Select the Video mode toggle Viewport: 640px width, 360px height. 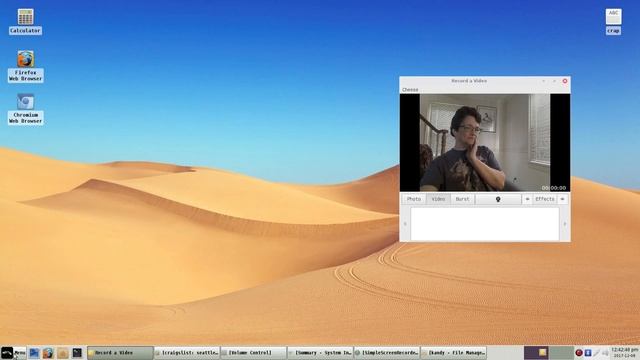[x=438, y=199]
